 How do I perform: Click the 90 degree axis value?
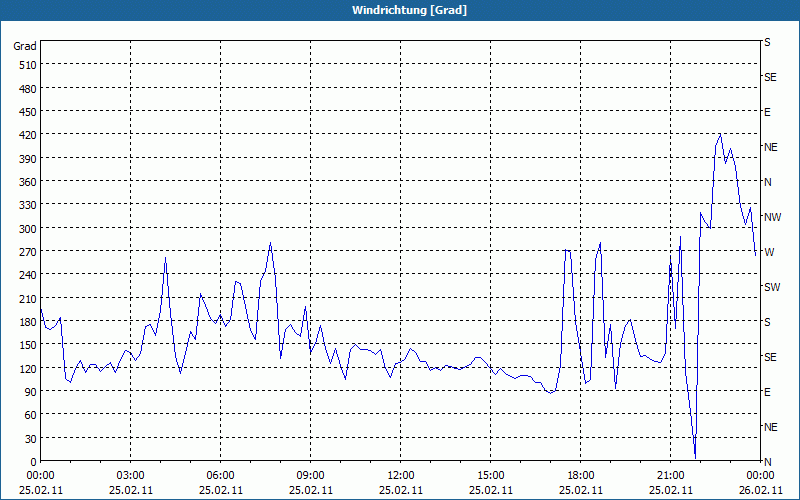point(30,392)
